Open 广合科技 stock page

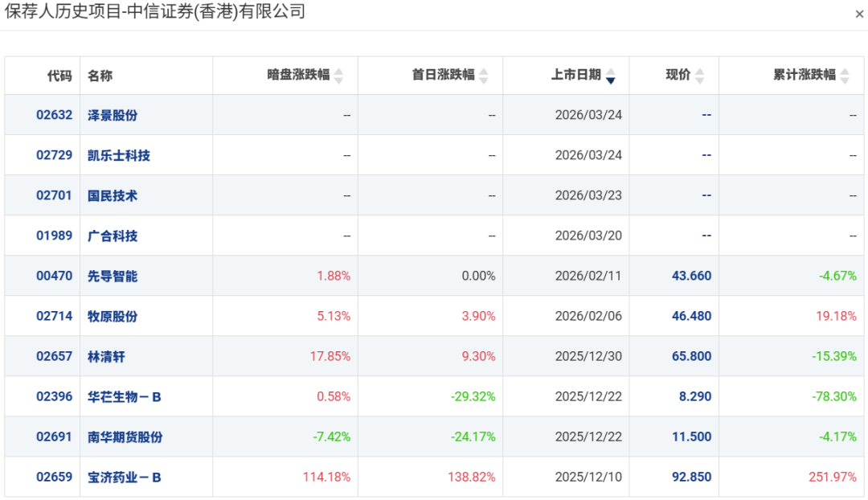coord(113,236)
